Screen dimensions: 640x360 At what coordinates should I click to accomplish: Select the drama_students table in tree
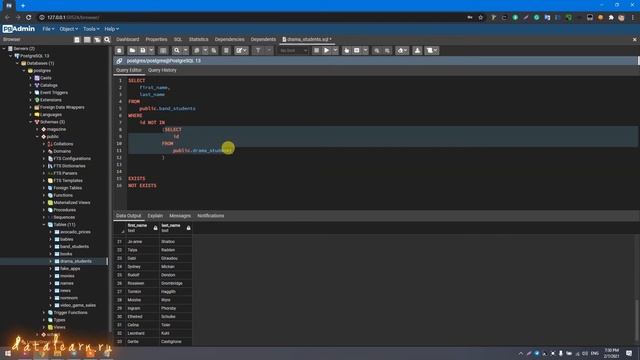[x=76, y=262]
